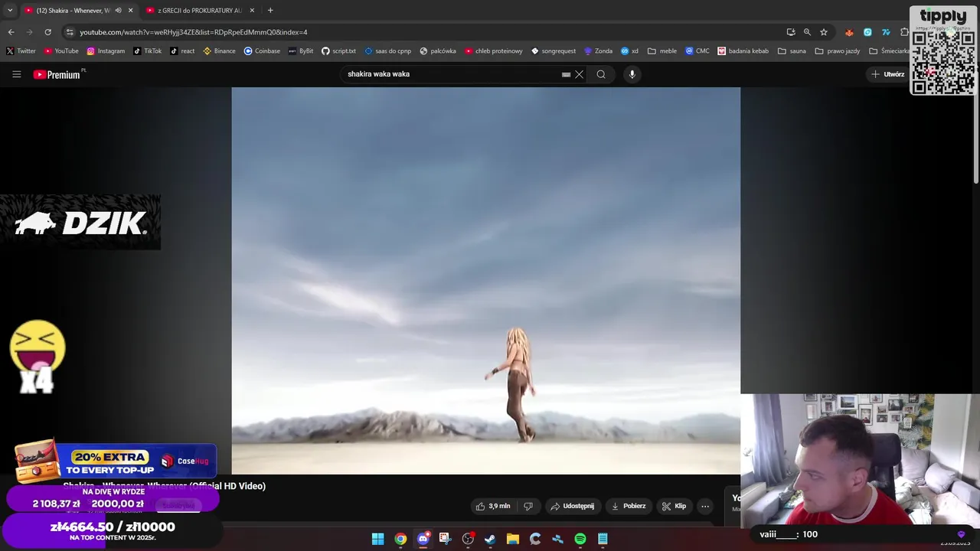980x551 pixels.
Task: Like the video with thumbs up
Action: click(493, 506)
